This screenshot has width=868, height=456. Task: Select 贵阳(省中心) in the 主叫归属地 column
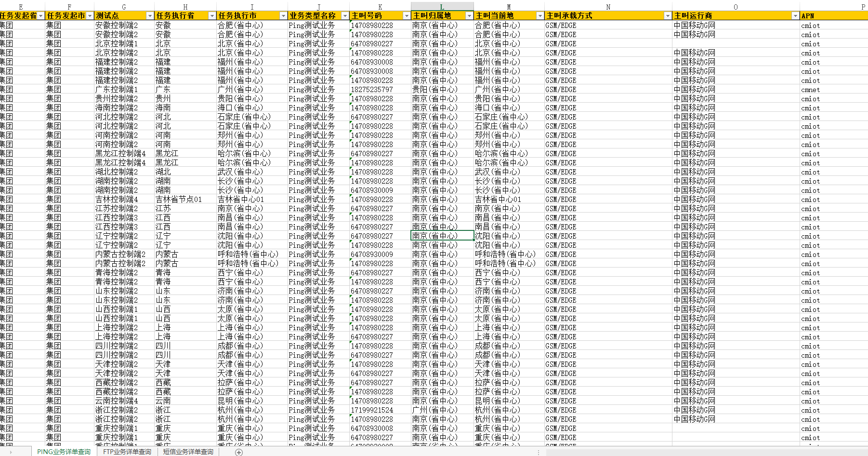(442, 89)
